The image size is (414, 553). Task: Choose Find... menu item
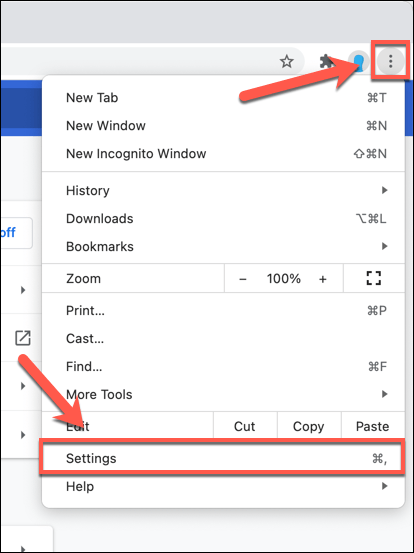point(223,366)
